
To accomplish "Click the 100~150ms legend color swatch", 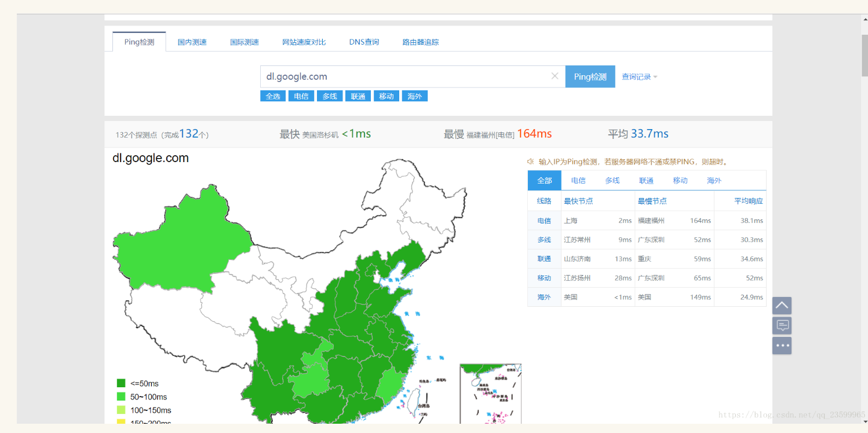I will (121, 410).
